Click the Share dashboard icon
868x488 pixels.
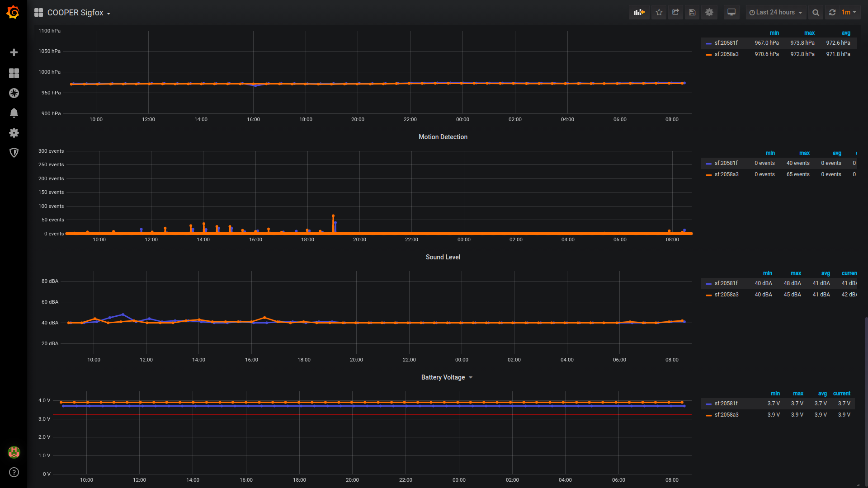(675, 12)
